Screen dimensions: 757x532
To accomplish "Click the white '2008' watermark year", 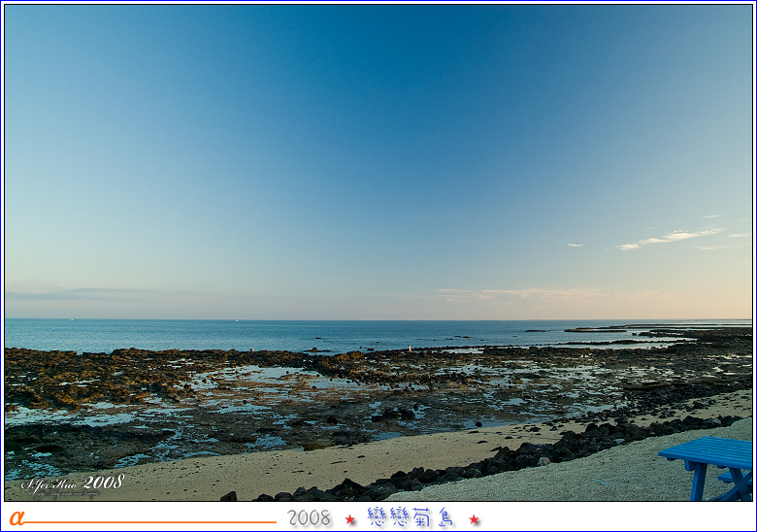I will click(103, 482).
